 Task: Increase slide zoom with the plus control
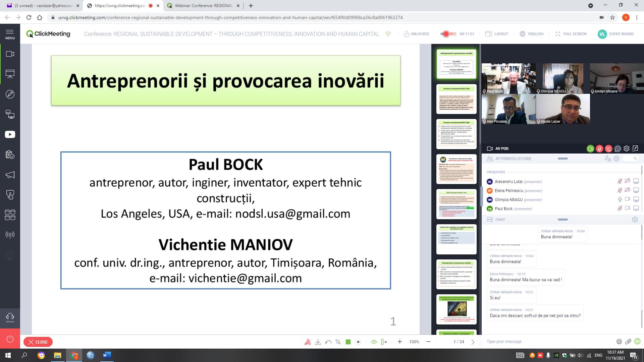400,342
